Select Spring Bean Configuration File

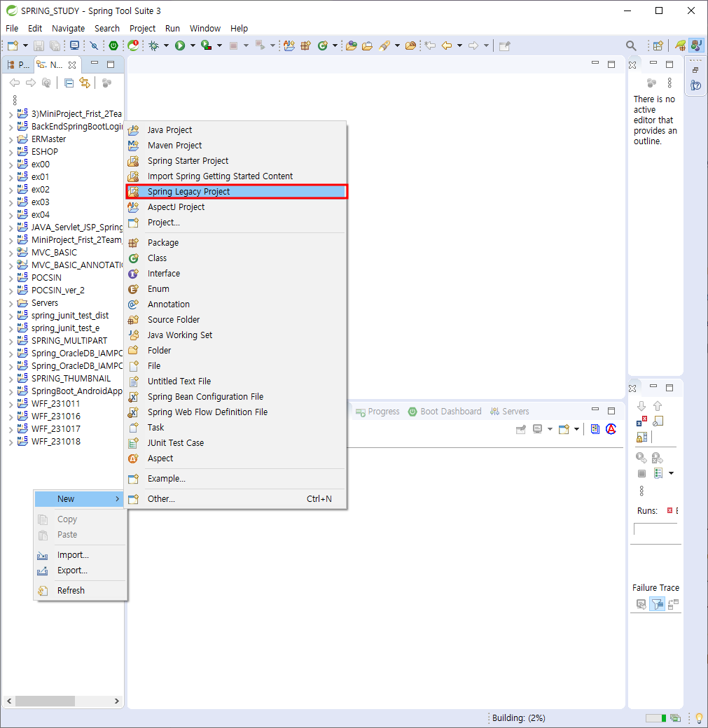tap(237, 396)
